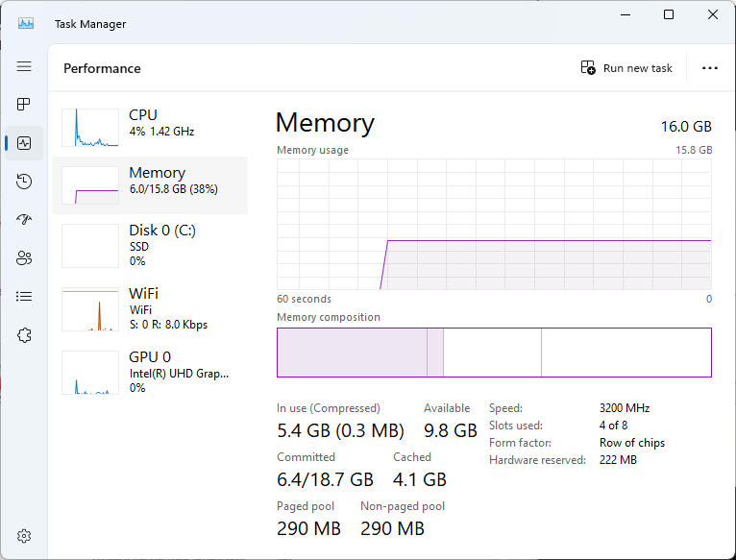Open the Services page puzzle icon
Viewport: 736px width, 560px height.
tap(24, 335)
